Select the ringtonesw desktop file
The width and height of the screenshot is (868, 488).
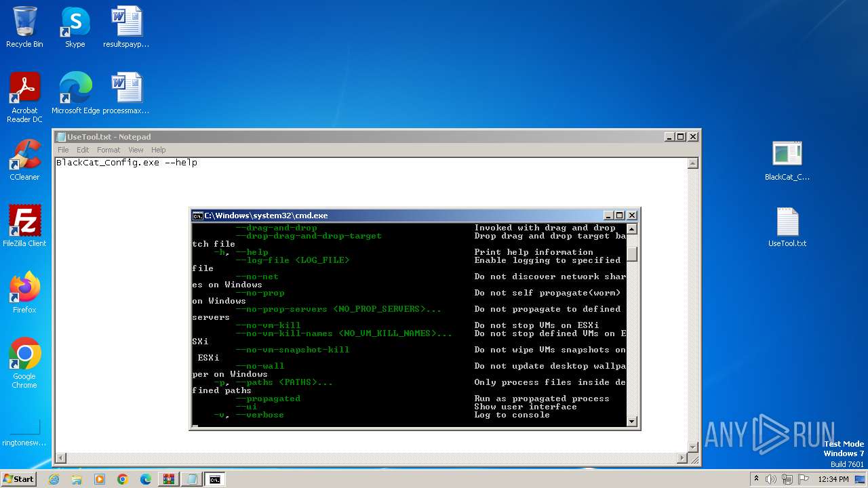tap(24, 434)
